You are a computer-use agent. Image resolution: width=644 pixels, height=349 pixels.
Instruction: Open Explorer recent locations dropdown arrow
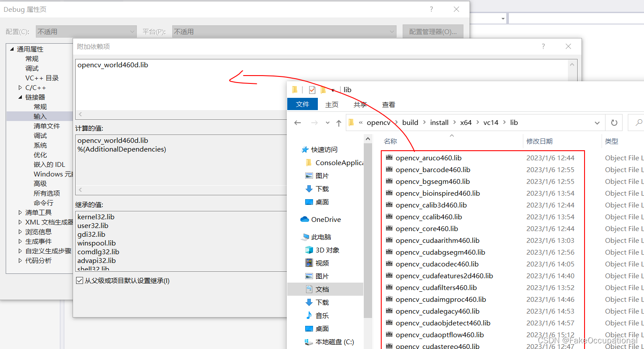[x=327, y=123]
